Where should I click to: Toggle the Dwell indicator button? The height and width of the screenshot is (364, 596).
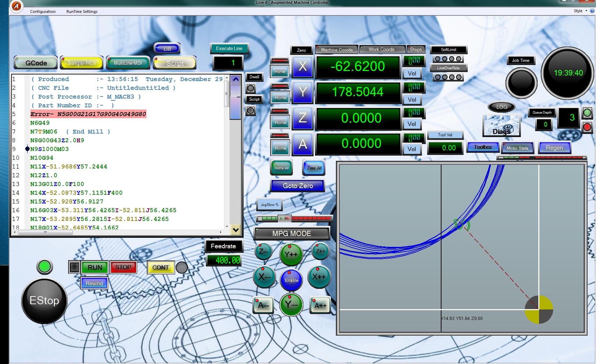251,88
